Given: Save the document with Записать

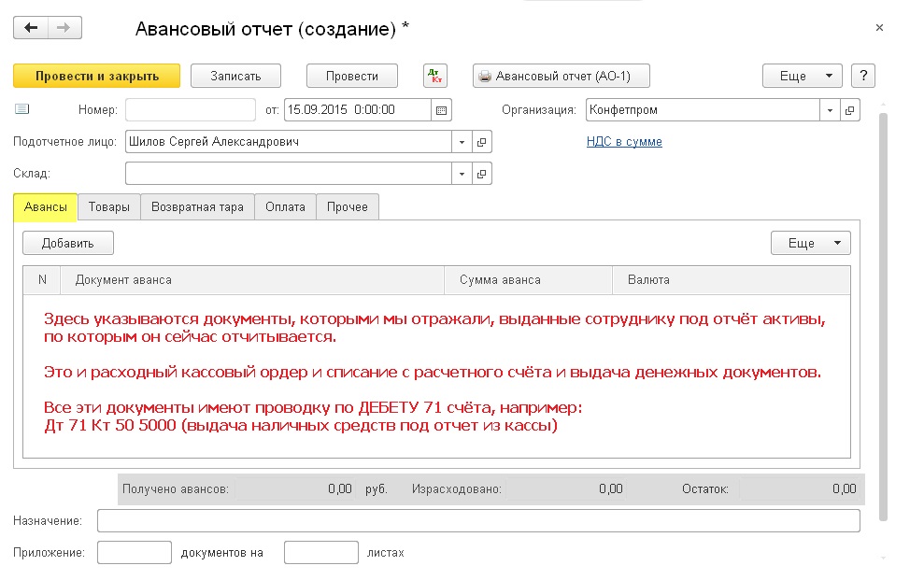Looking at the screenshot, I should click(x=235, y=76).
